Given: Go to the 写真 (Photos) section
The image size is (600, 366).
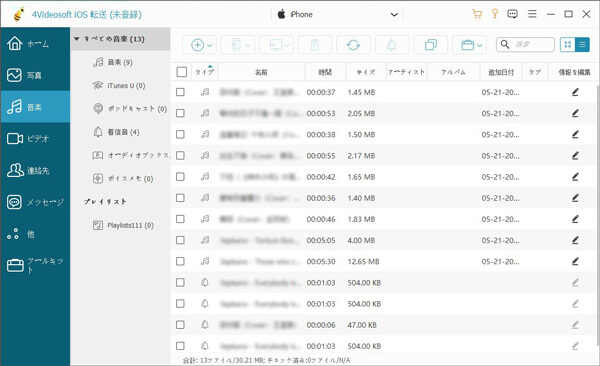Looking at the screenshot, I should coord(35,75).
